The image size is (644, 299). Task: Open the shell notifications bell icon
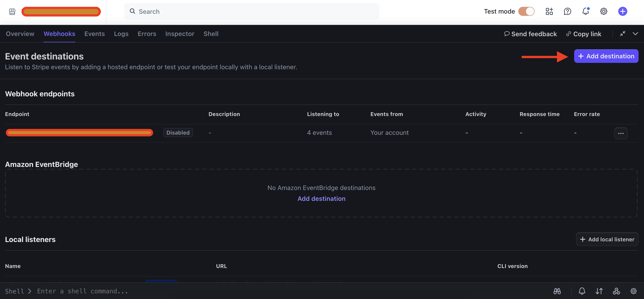pyautogui.click(x=582, y=291)
